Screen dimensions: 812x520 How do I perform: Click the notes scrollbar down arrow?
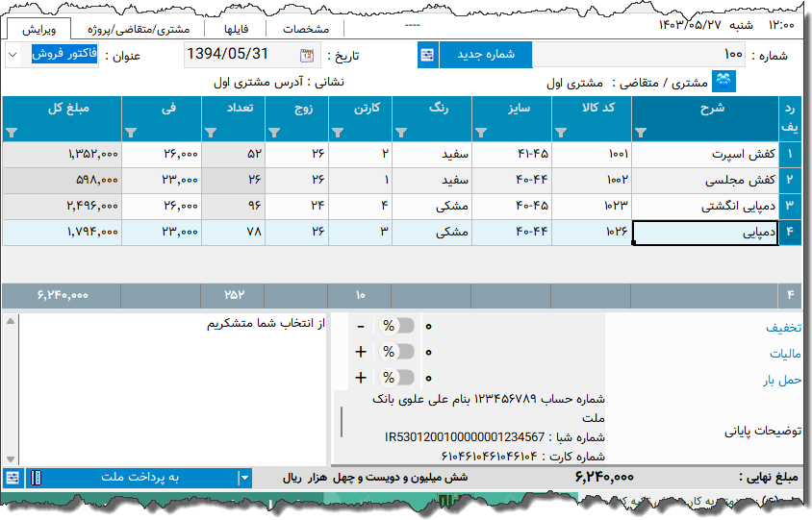pos(11,458)
